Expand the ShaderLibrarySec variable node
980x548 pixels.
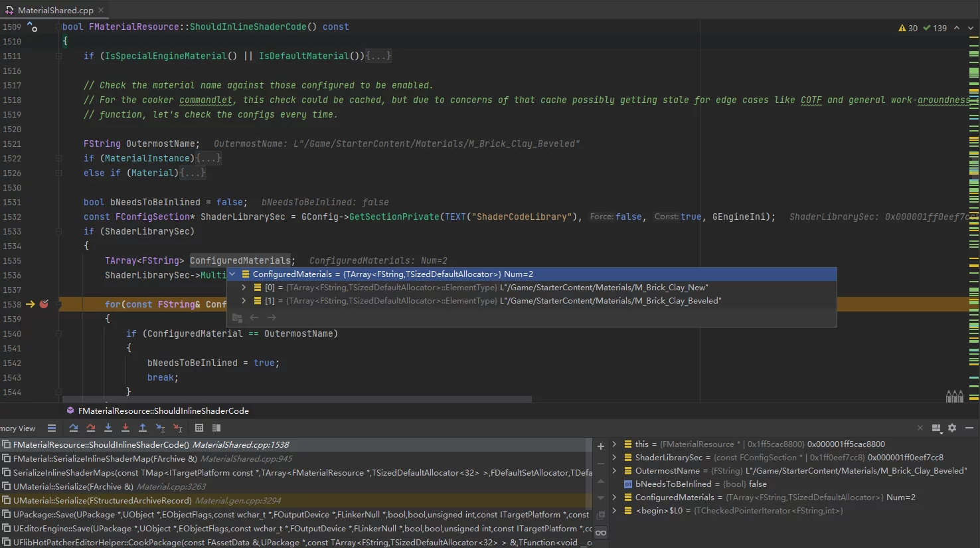pyautogui.click(x=614, y=458)
